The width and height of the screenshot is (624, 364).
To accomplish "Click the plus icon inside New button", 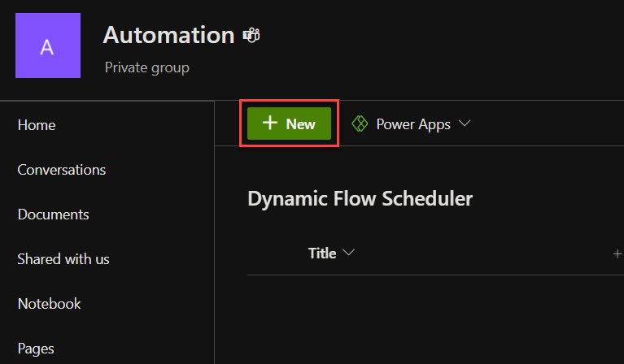I will 270,123.
